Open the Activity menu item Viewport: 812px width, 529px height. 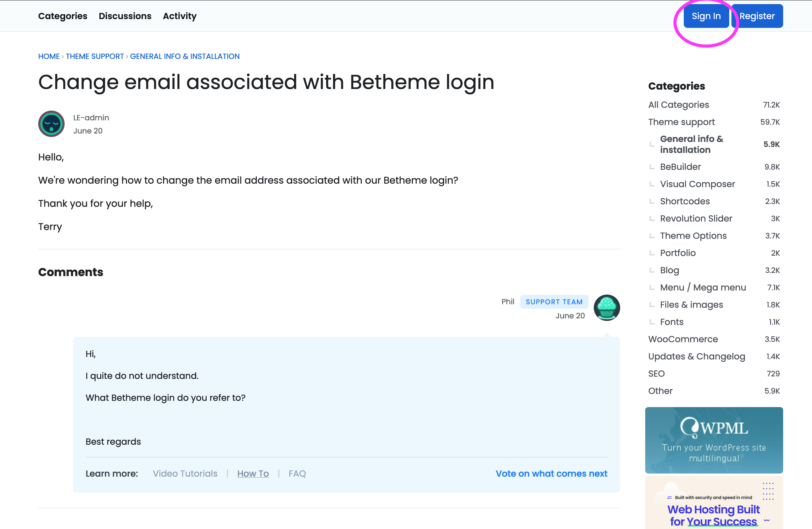tap(179, 16)
